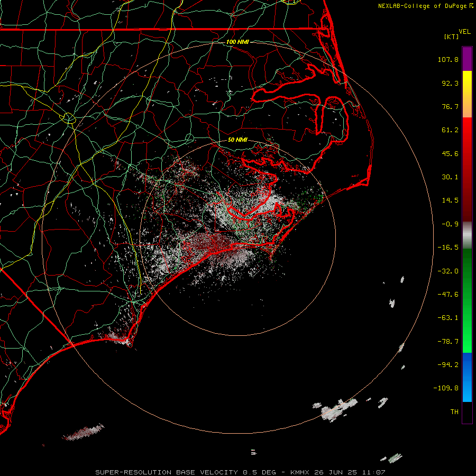Image resolution: width=476 pixels, height=476 pixels.
Task: Click the -32.0 legend value
Action: [x=448, y=271]
